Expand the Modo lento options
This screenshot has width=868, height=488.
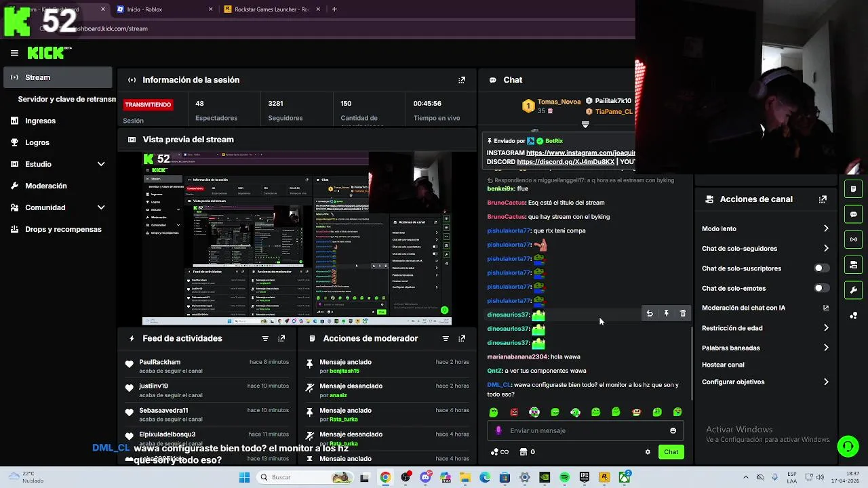tap(826, 228)
